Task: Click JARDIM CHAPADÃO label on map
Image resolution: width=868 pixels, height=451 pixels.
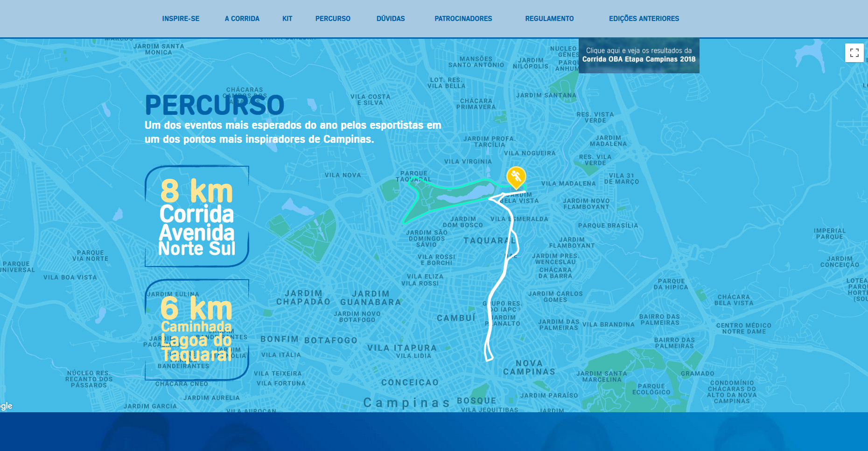Action: click(303, 297)
